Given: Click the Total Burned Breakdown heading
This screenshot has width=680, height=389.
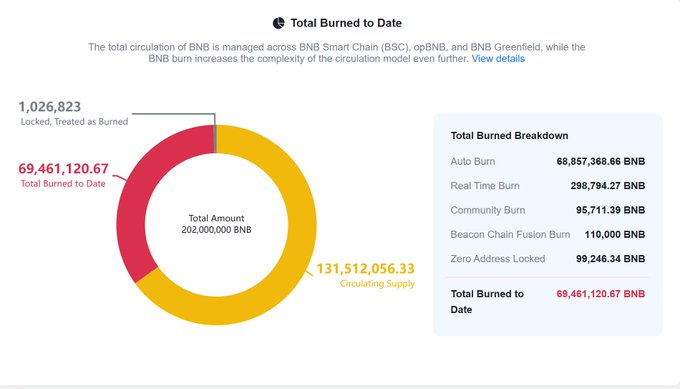Looking at the screenshot, I should 509,135.
